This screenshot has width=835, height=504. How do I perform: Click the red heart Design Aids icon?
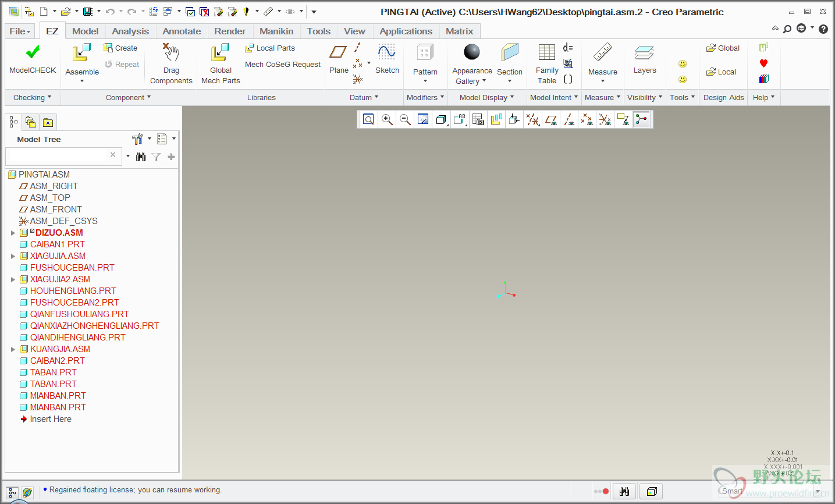(764, 63)
